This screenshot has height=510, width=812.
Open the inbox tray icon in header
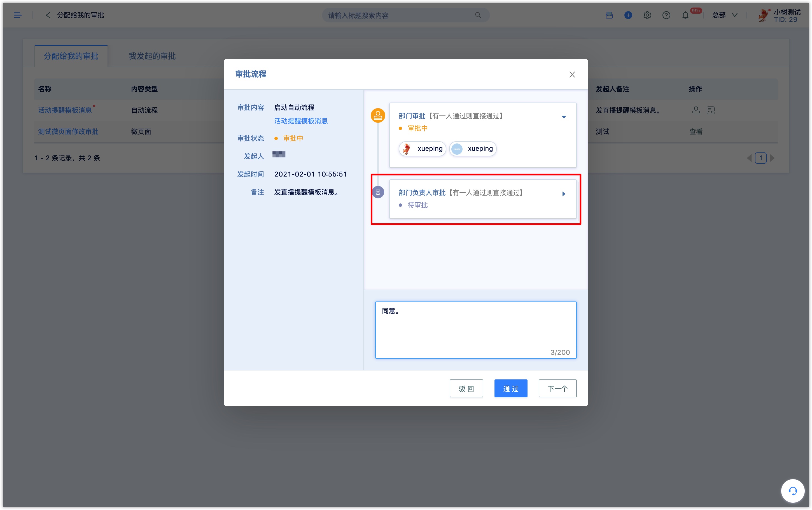click(609, 15)
